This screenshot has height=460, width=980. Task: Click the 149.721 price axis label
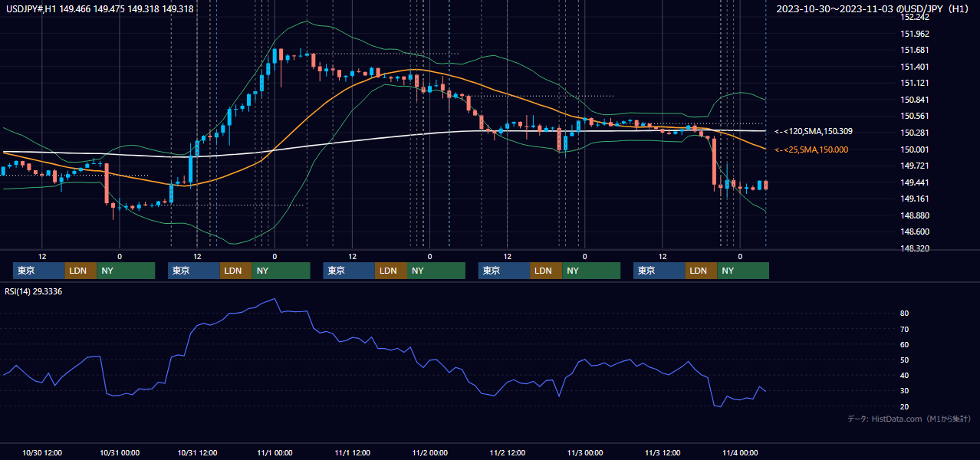tap(915, 166)
